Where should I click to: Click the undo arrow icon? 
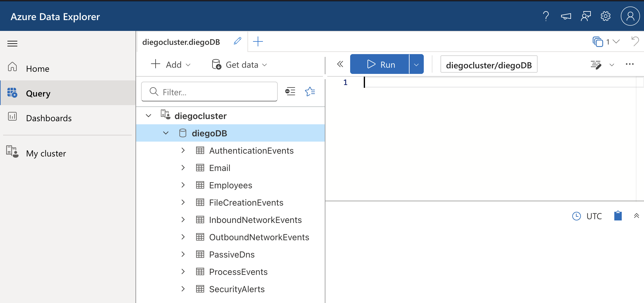(635, 41)
